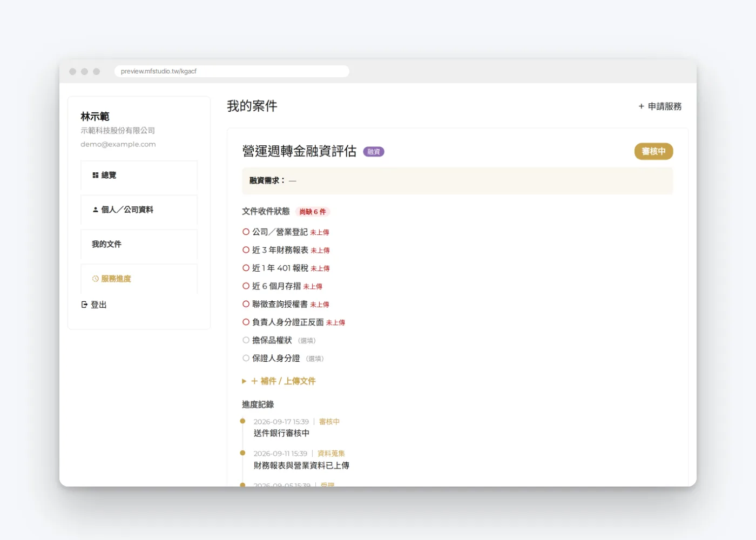Click the red circle for 近 1 年 401 報稅
The height and width of the screenshot is (540, 756).
(x=246, y=268)
